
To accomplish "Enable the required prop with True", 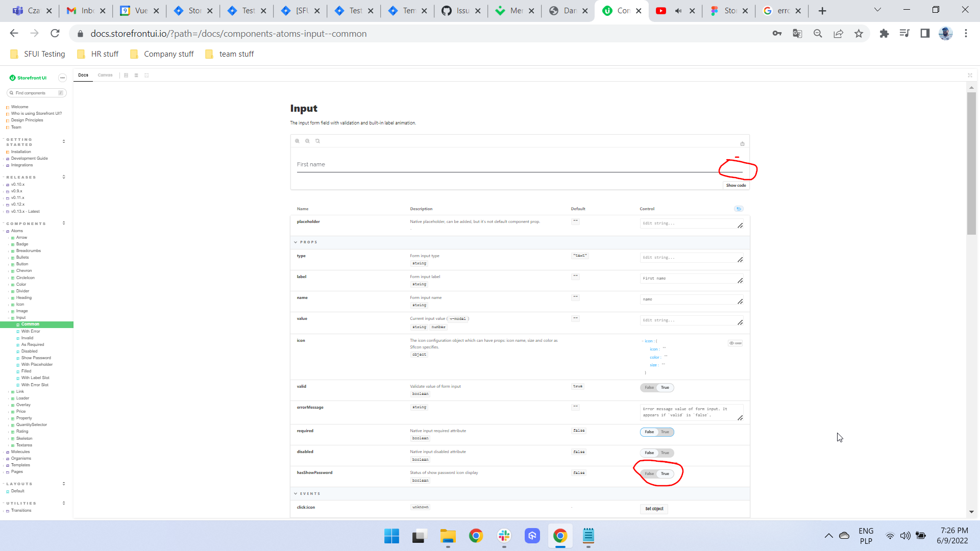I will (x=665, y=432).
